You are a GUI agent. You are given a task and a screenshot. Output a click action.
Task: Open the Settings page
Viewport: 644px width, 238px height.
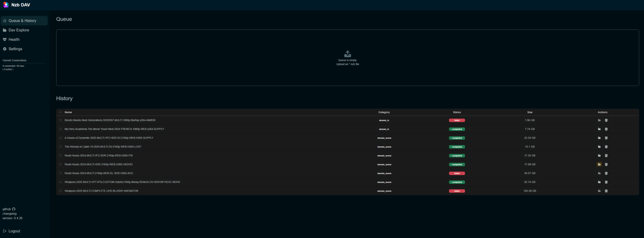click(x=24, y=49)
